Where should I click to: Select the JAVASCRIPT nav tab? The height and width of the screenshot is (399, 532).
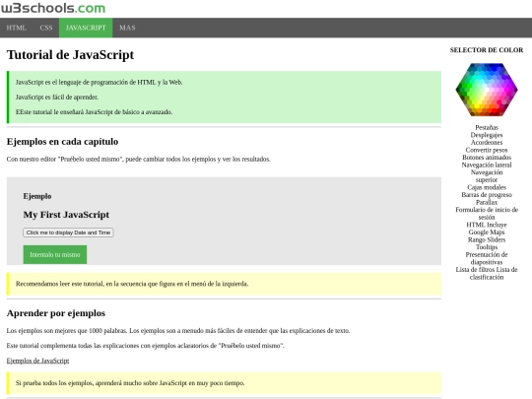(86, 28)
